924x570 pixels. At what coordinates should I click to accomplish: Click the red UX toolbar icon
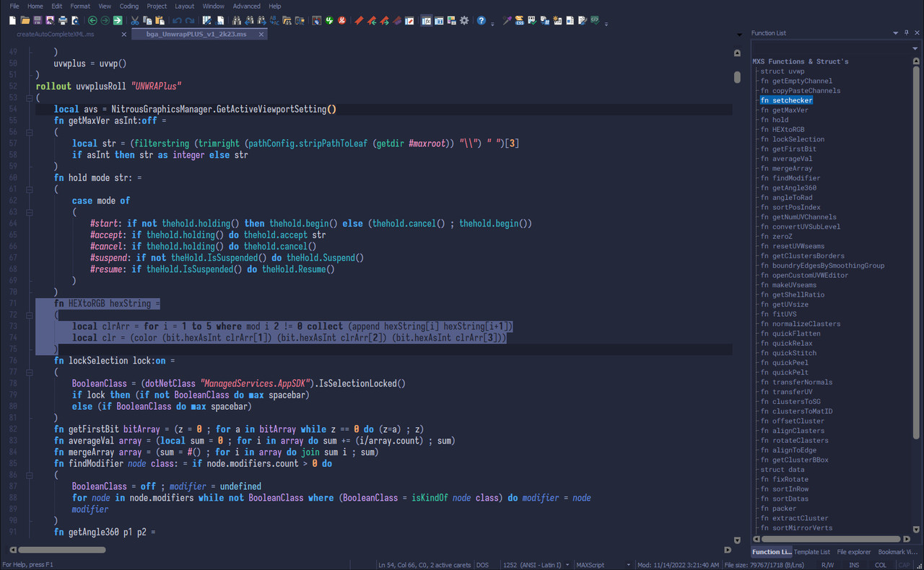tap(341, 20)
